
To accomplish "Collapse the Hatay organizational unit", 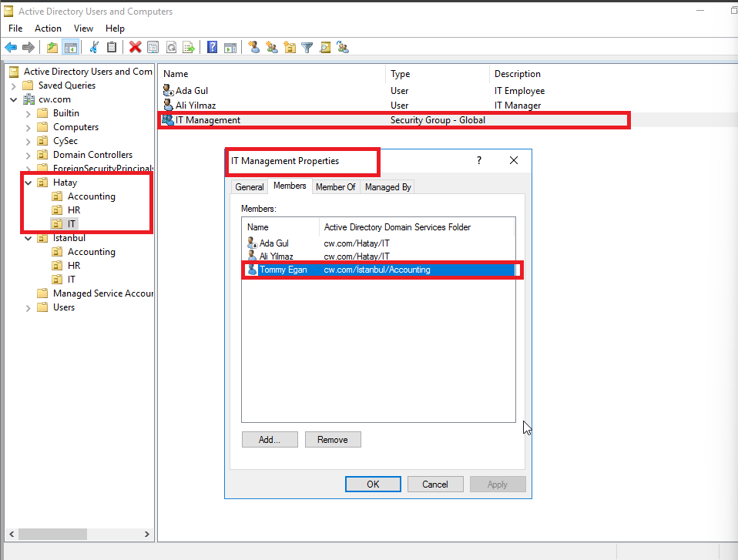I will pos(29,183).
